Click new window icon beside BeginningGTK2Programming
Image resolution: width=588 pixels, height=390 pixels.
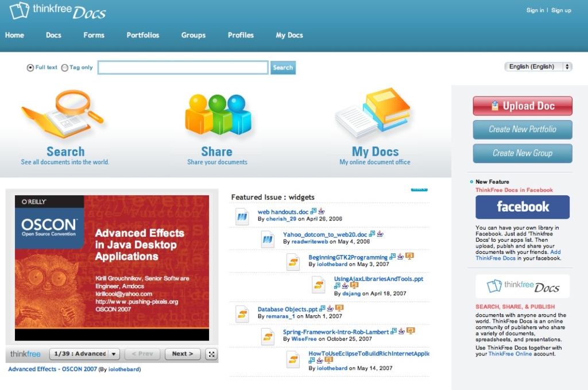(393, 256)
